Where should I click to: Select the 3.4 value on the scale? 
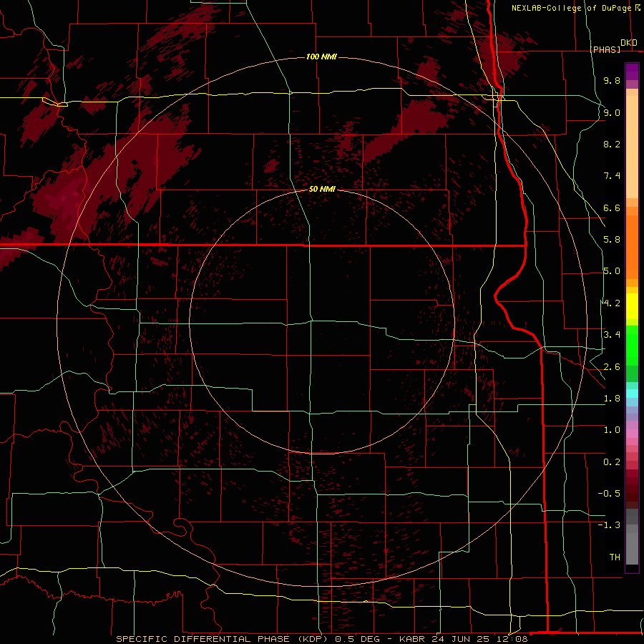coord(612,335)
